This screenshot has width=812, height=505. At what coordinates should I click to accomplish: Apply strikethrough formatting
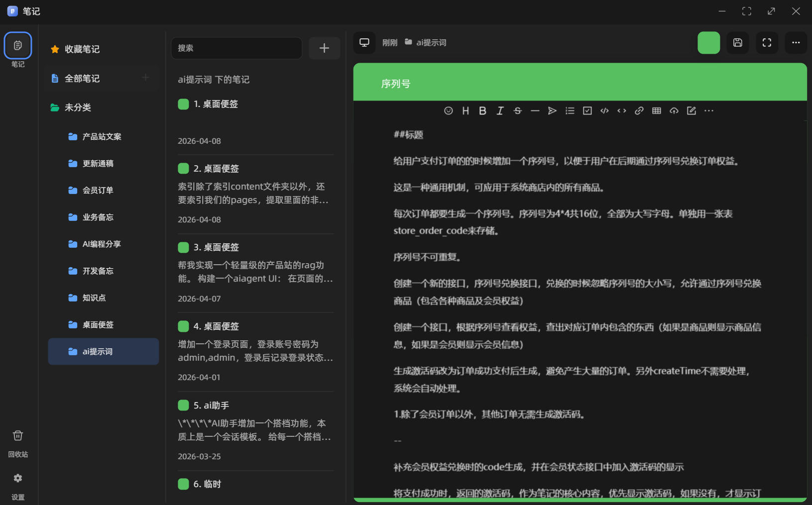coord(518,110)
